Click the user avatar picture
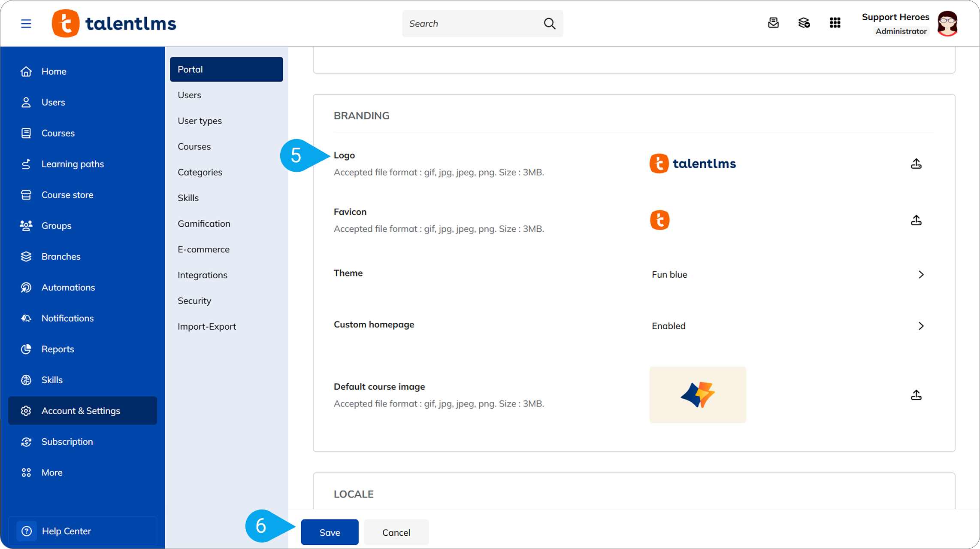Image resolution: width=980 pixels, height=549 pixels. point(947,24)
